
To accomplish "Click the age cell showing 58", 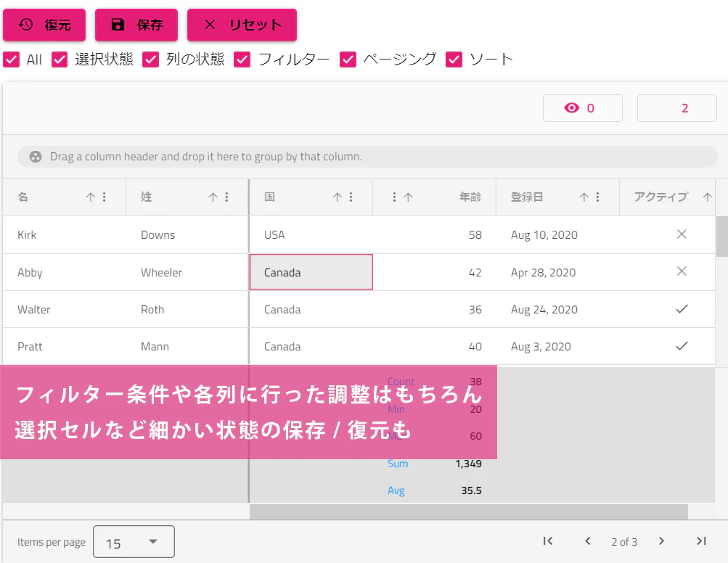I will click(x=435, y=235).
